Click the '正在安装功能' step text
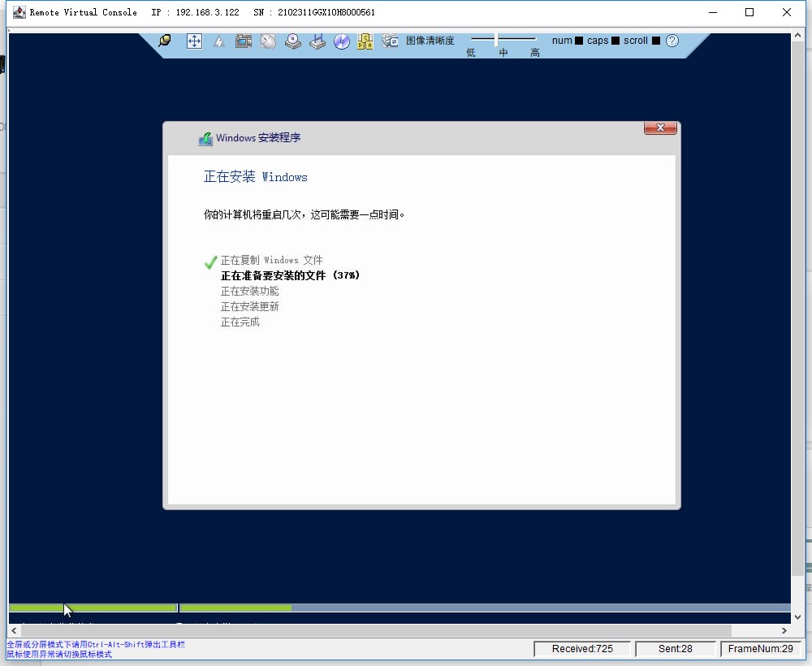812x666 pixels. [x=249, y=291]
